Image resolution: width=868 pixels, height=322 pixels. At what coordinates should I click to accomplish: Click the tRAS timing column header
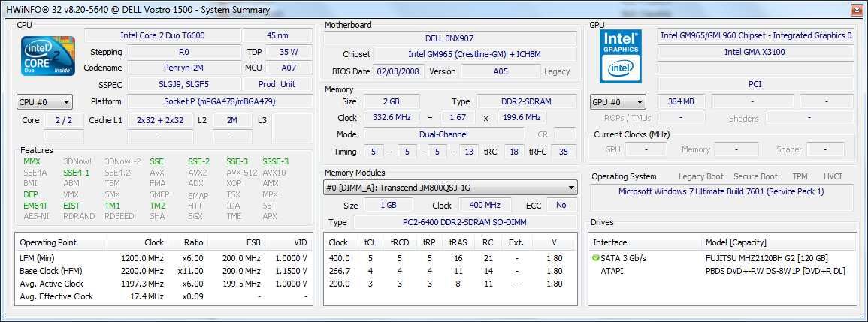tap(458, 242)
